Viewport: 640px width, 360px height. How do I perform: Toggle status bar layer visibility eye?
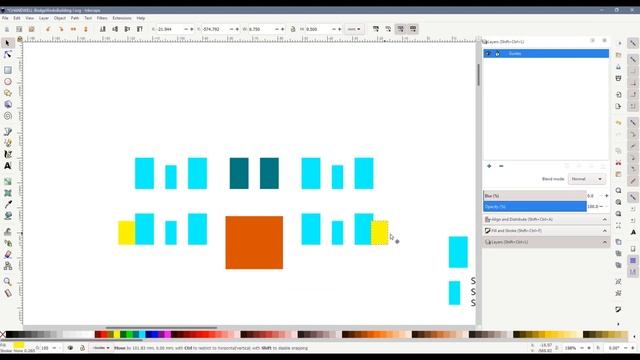(70, 348)
